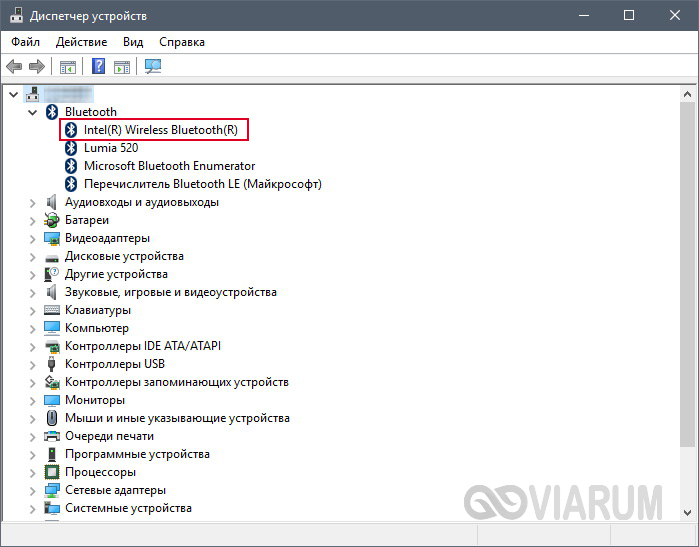Expand the Сетевые адаптеры arrow
The height and width of the screenshot is (547, 699).
pos(33,491)
